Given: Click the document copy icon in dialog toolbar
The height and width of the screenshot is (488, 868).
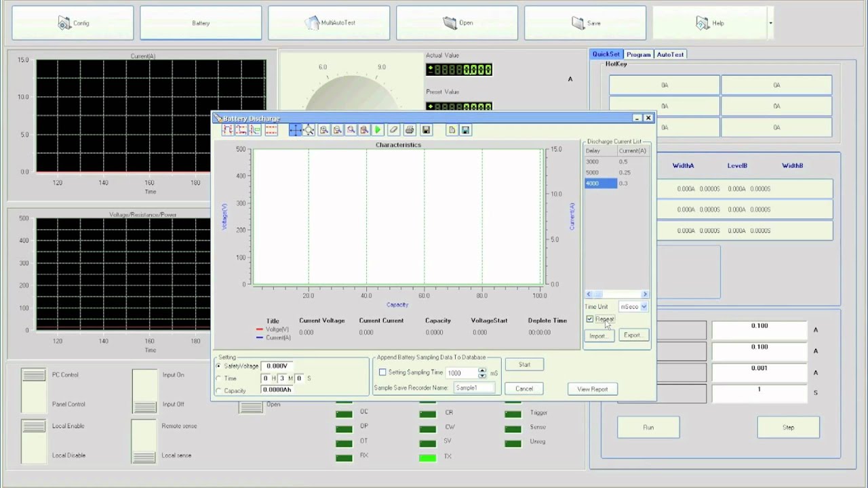Looking at the screenshot, I should [452, 130].
